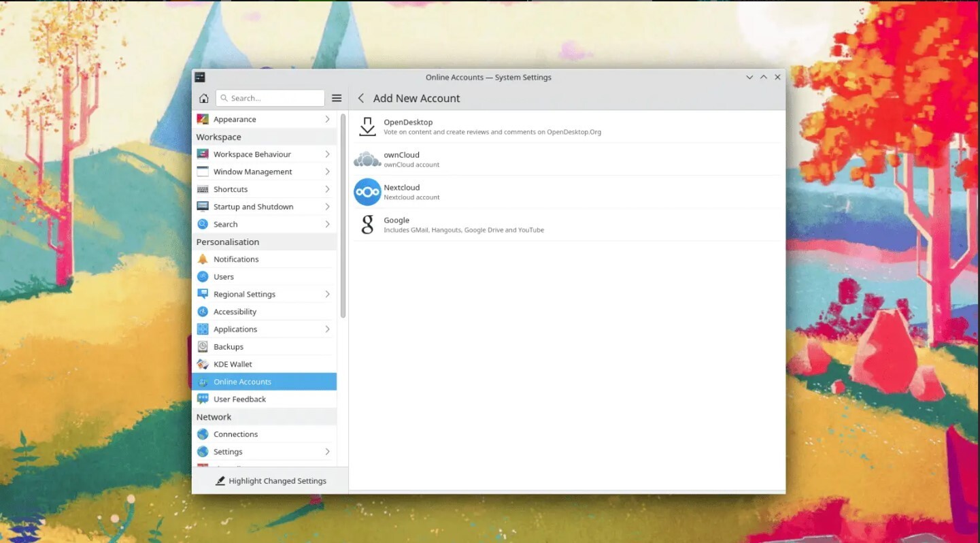Click the User Feedback icon

pos(203,399)
